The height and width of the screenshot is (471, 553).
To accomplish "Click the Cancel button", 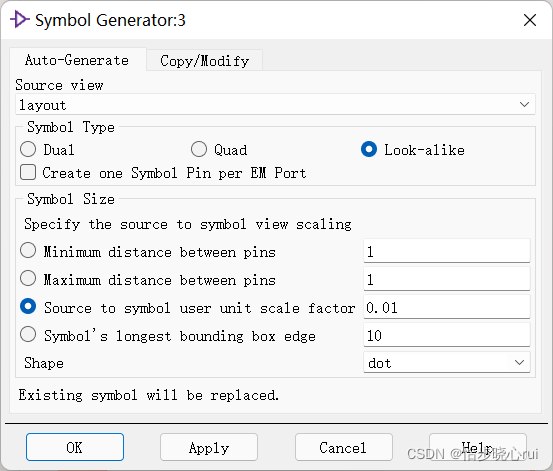I will pos(344,447).
